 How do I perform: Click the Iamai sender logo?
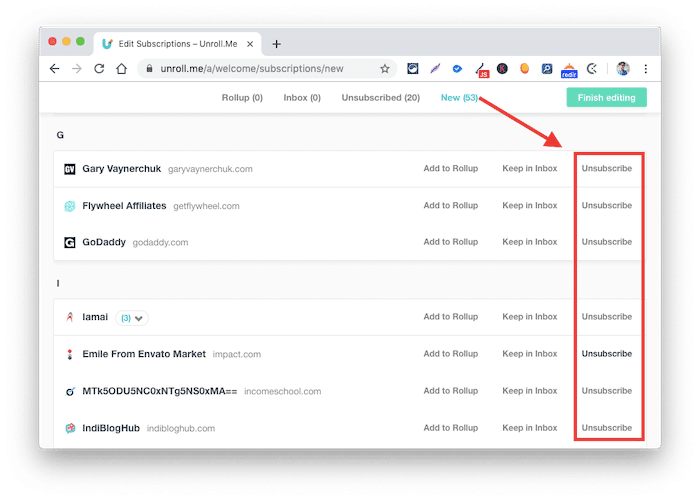[x=70, y=317]
